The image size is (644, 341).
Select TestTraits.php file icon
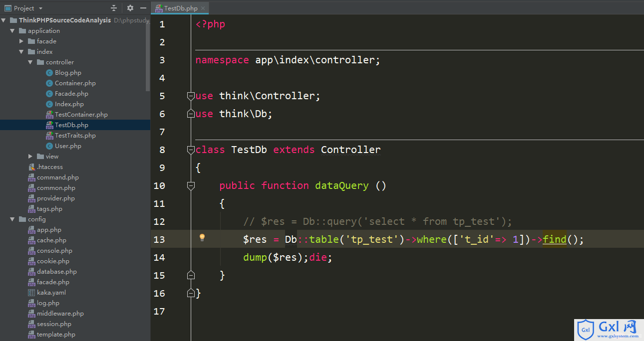tap(49, 136)
